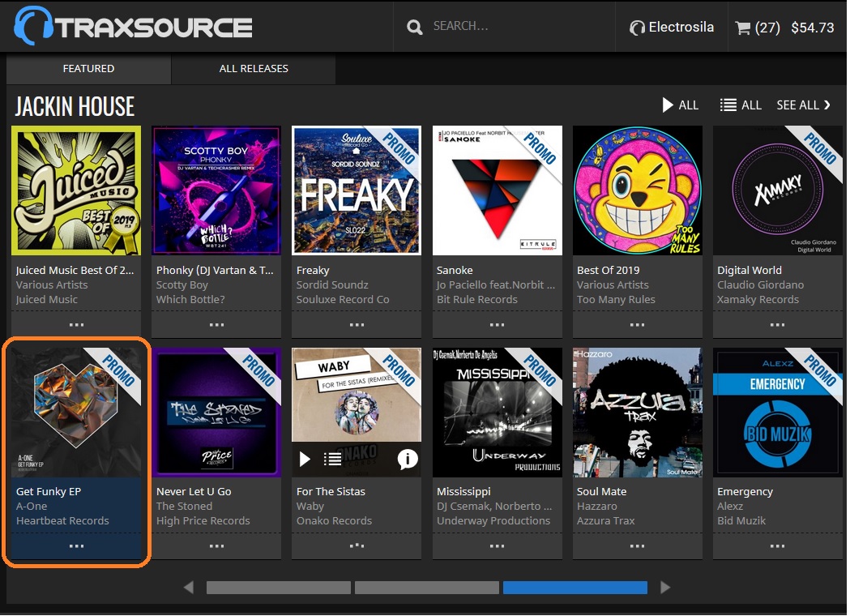The image size is (850, 616).
Task: Expand options under Mississippi release
Action: [x=497, y=546]
